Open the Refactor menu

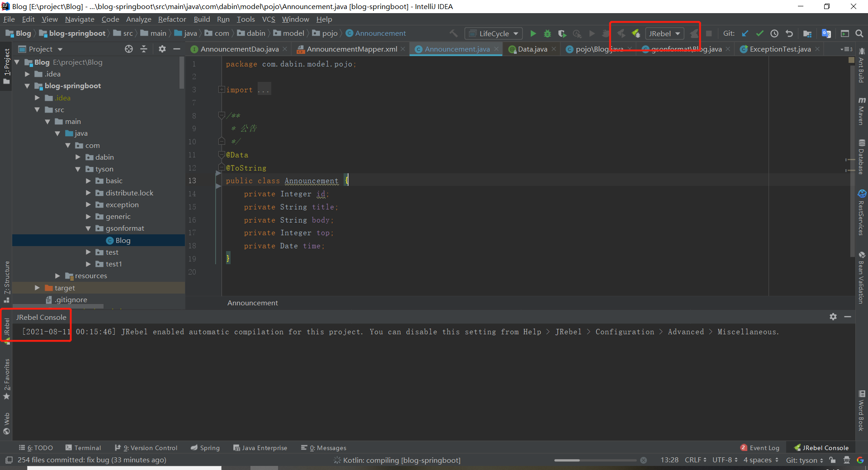click(172, 19)
